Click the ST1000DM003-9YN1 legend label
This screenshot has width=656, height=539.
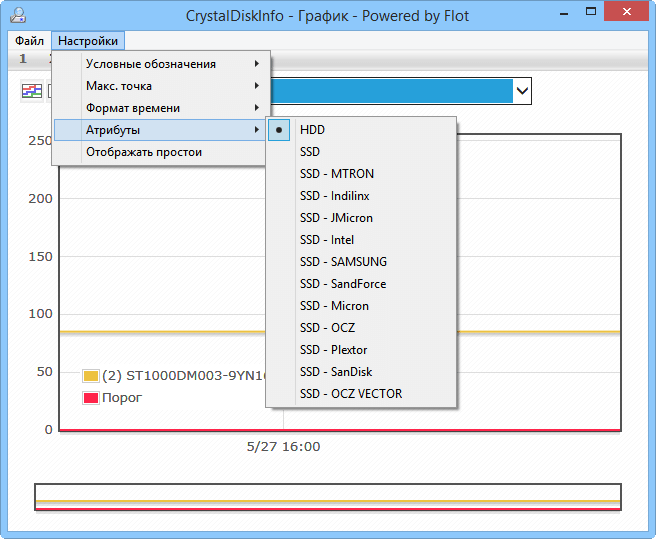[x=184, y=375]
